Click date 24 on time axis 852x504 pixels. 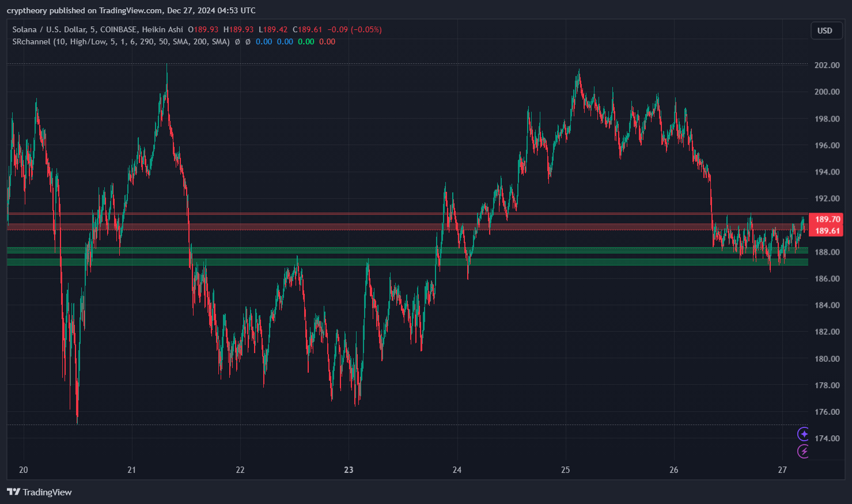tap(457, 469)
